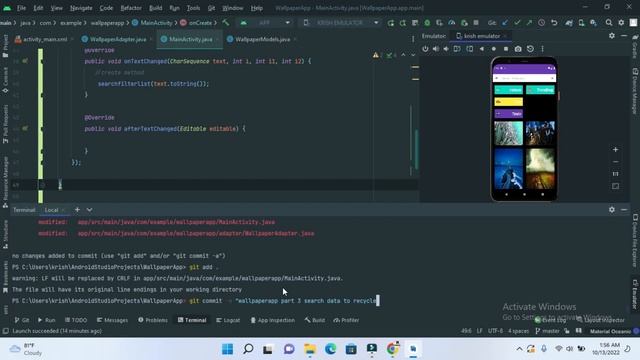Click Git commit checkmark icon
640x360 pixels.
coord(517,22)
